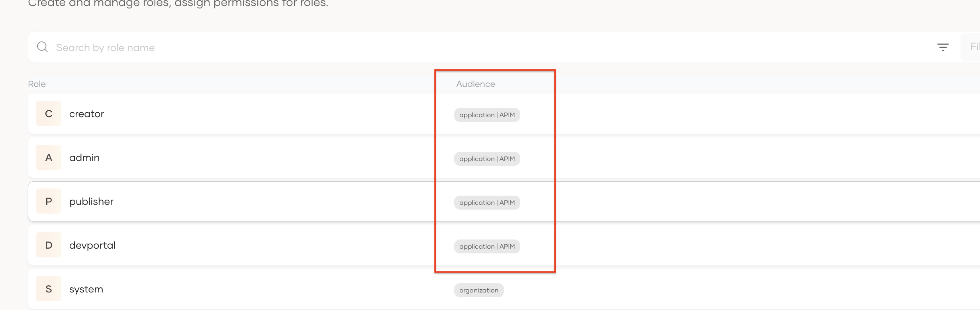Click devportal's 'application | APIM' audience chip
This screenshot has width=980, height=310.
(487, 247)
